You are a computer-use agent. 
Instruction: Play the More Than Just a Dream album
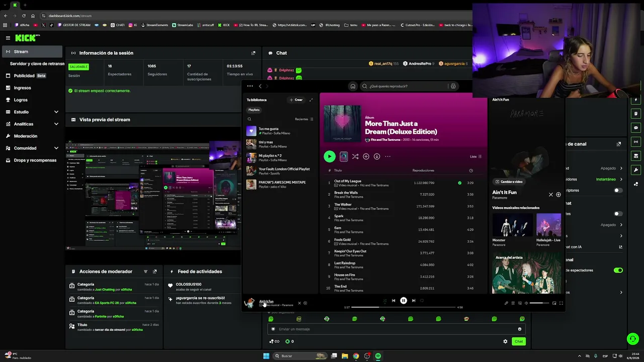click(330, 156)
